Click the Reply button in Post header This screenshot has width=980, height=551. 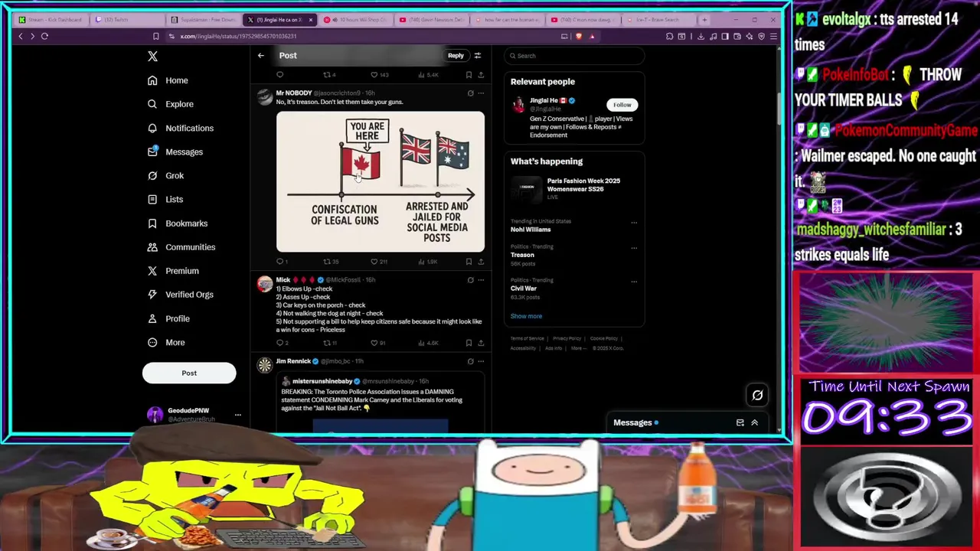pyautogui.click(x=456, y=55)
